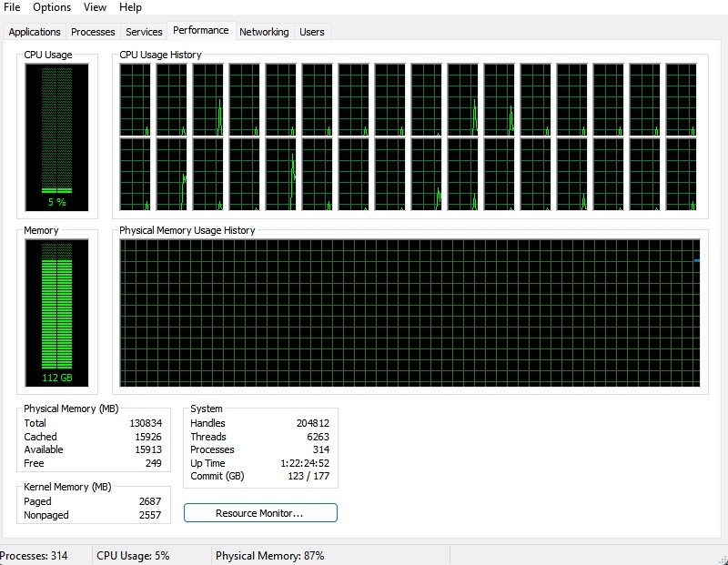Open Resource Monitor
728x565 pixels.
(x=260, y=513)
